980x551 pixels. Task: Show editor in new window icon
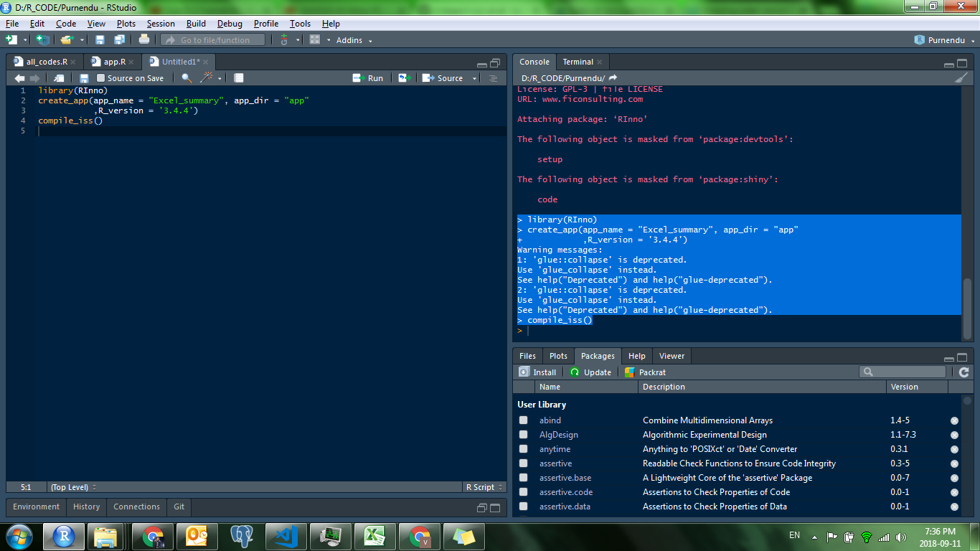[x=59, y=78]
